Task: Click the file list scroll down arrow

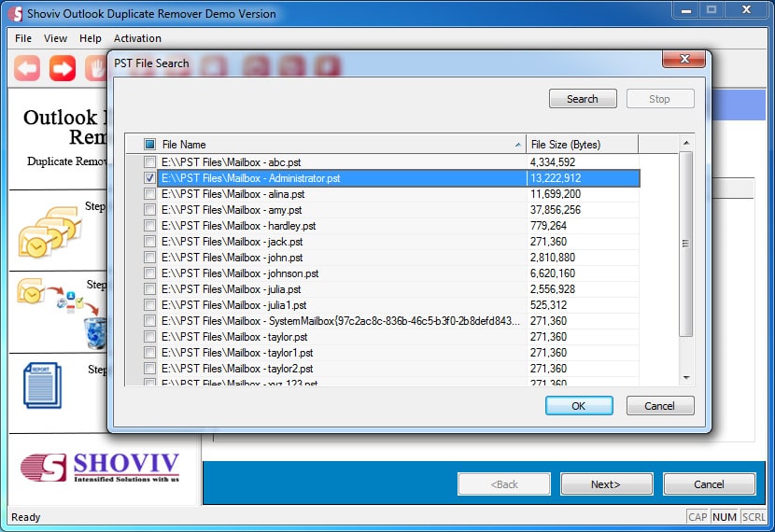Action: pos(686,378)
